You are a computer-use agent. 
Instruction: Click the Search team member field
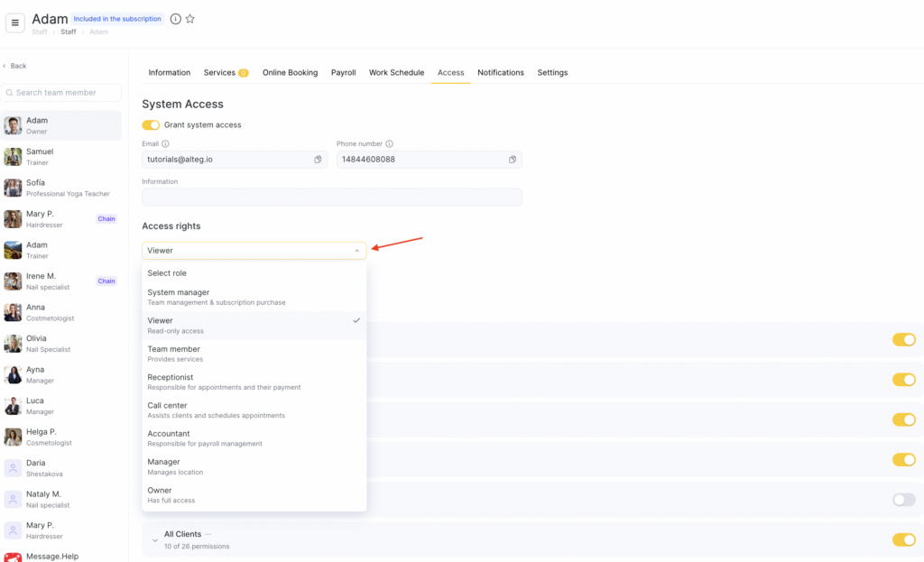click(x=63, y=93)
